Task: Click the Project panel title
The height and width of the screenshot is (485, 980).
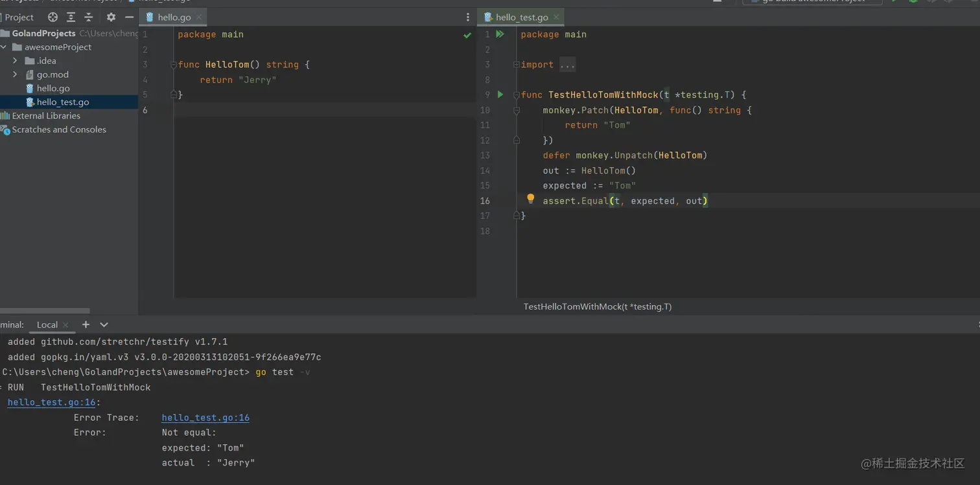Action: [x=19, y=17]
